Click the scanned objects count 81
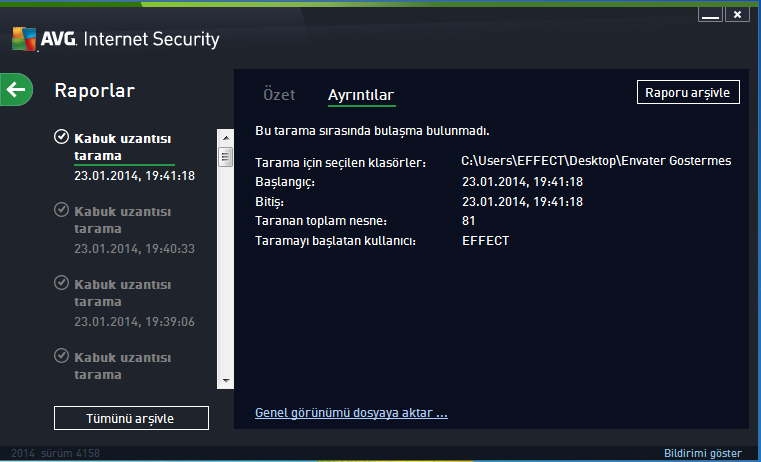Viewport: 761px width, 462px height. [468, 221]
